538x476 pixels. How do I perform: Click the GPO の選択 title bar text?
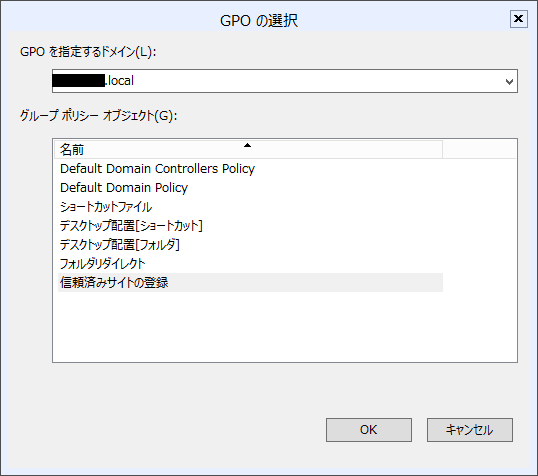pyautogui.click(x=259, y=21)
